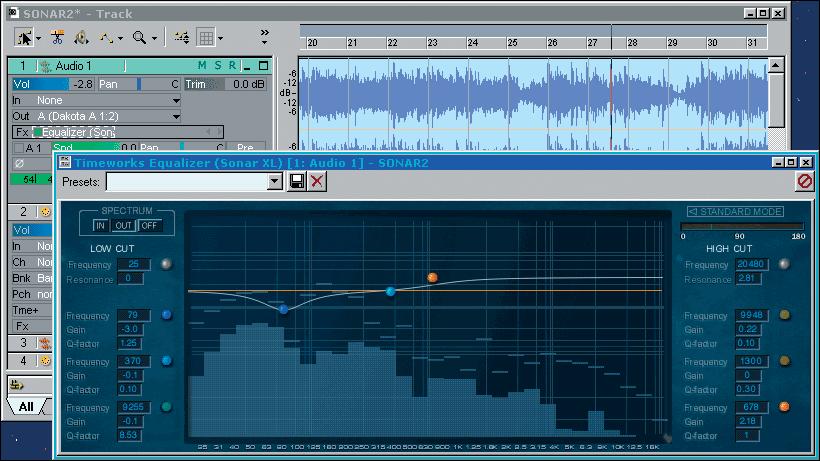The image size is (820, 461).
Task: Click the Standard Mode button
Action: 735,212
